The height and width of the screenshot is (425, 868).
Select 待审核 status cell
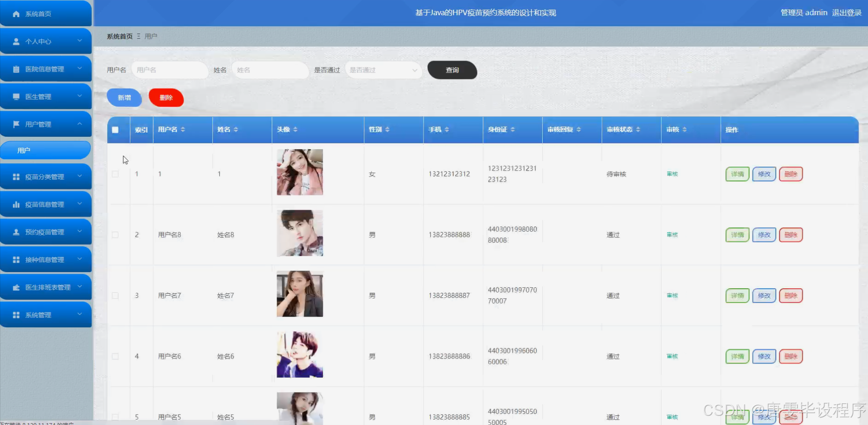click(616, 174)
